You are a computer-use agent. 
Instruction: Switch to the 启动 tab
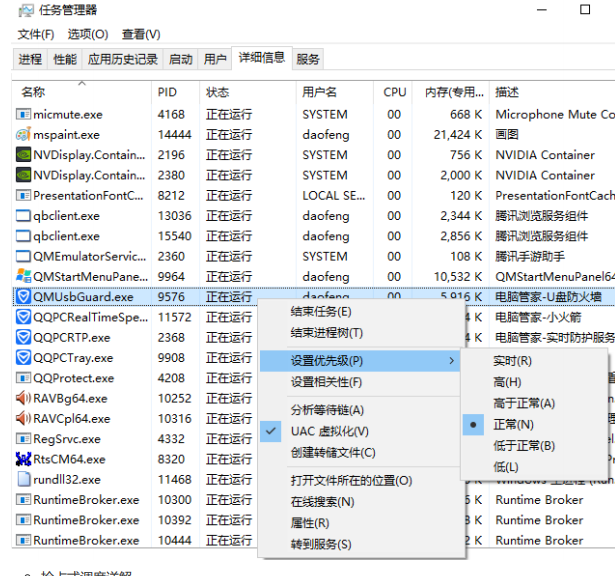click(180, 59)
